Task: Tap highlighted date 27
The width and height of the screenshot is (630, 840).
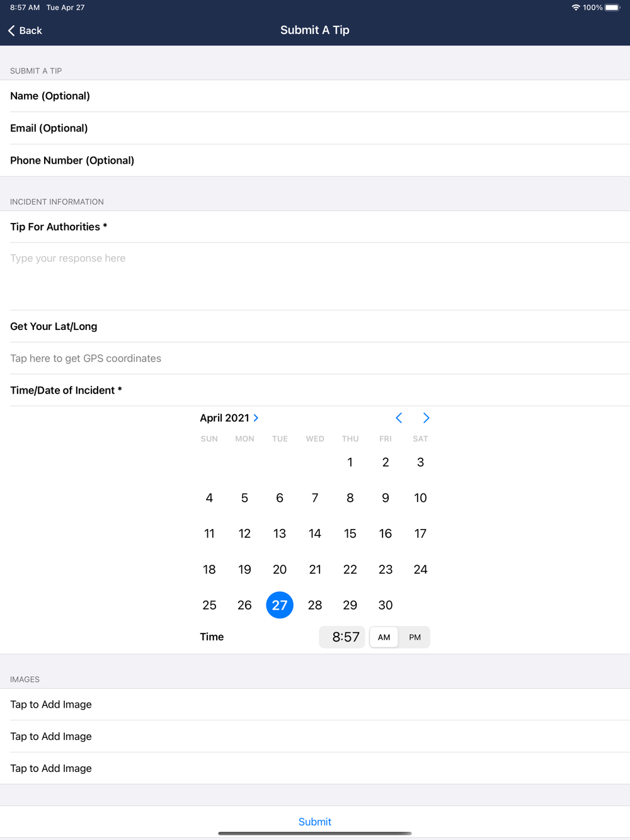Action: pos(280,605)
